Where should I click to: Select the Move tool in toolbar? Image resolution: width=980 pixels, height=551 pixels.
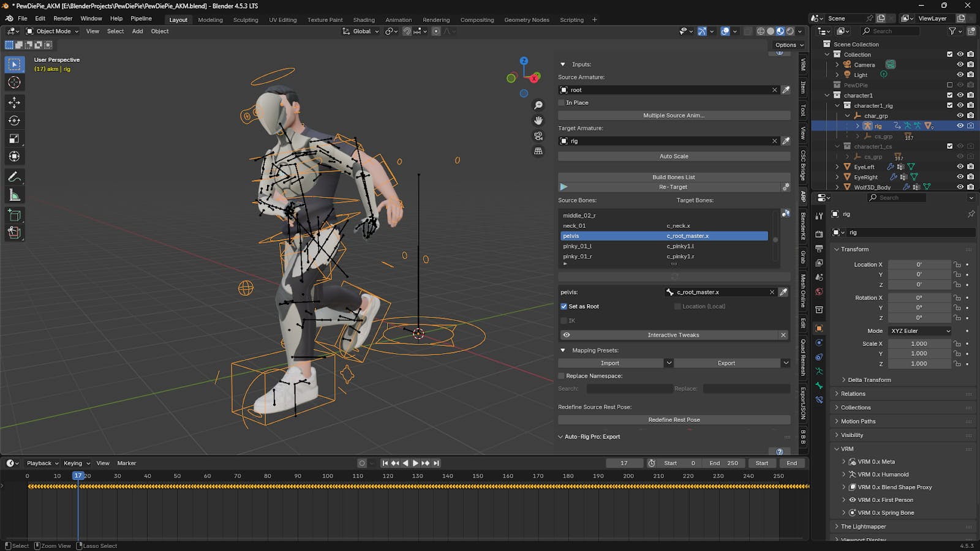point(14,102)
